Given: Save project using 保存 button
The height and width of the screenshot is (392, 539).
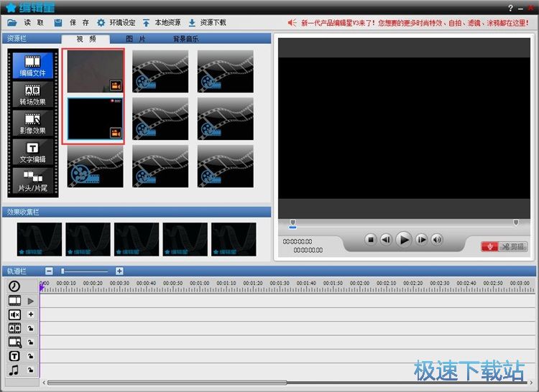Looking at the screenshot, I should click(x=71, y=23).
